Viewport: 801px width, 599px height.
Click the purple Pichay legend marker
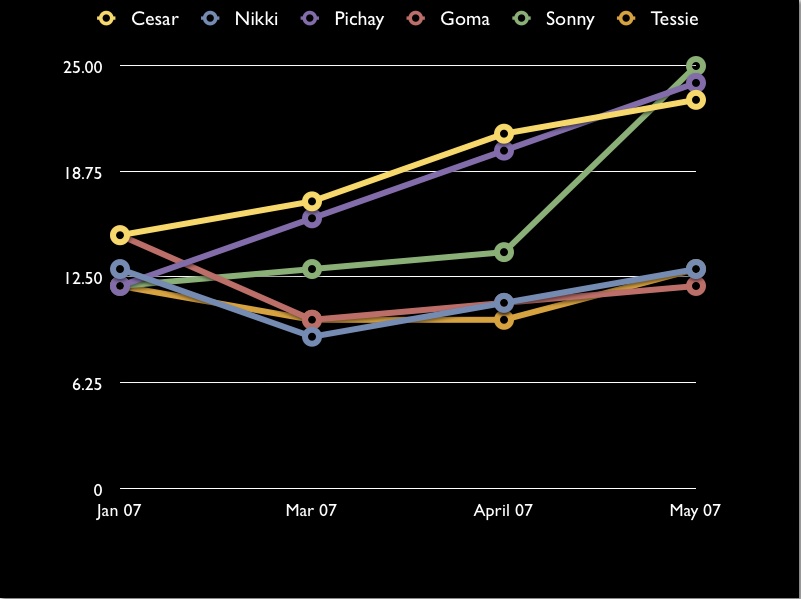click(x=311, y=19)
